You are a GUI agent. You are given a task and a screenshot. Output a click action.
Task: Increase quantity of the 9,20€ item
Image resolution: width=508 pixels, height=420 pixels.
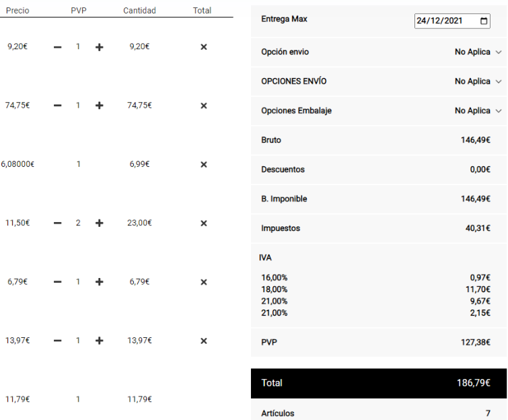[x=99, y=47]
